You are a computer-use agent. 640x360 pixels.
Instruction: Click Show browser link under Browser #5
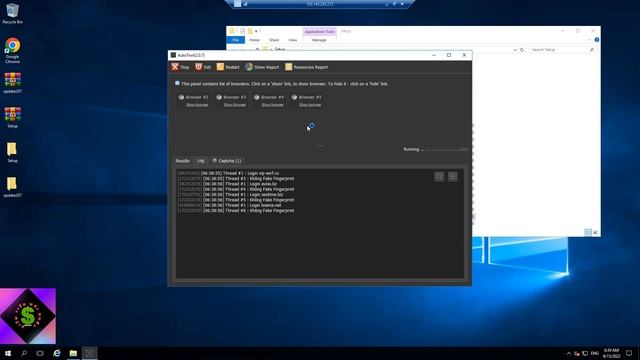point(310,105)
